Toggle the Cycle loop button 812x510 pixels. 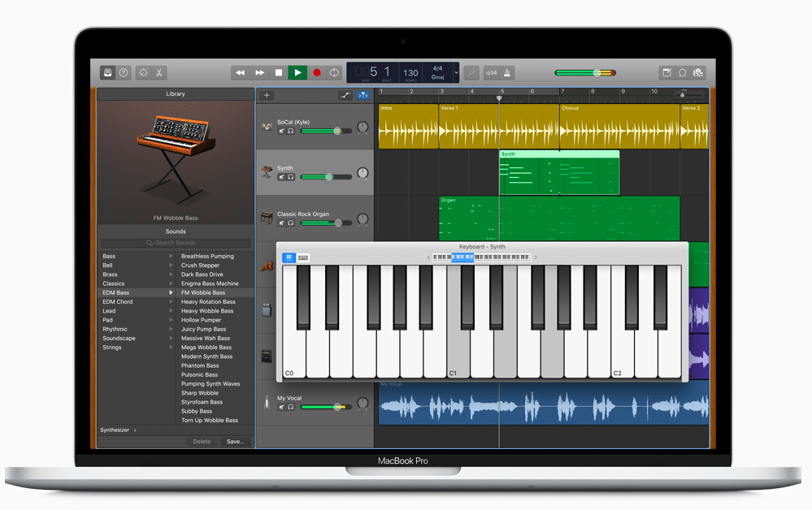click(335, 72)
